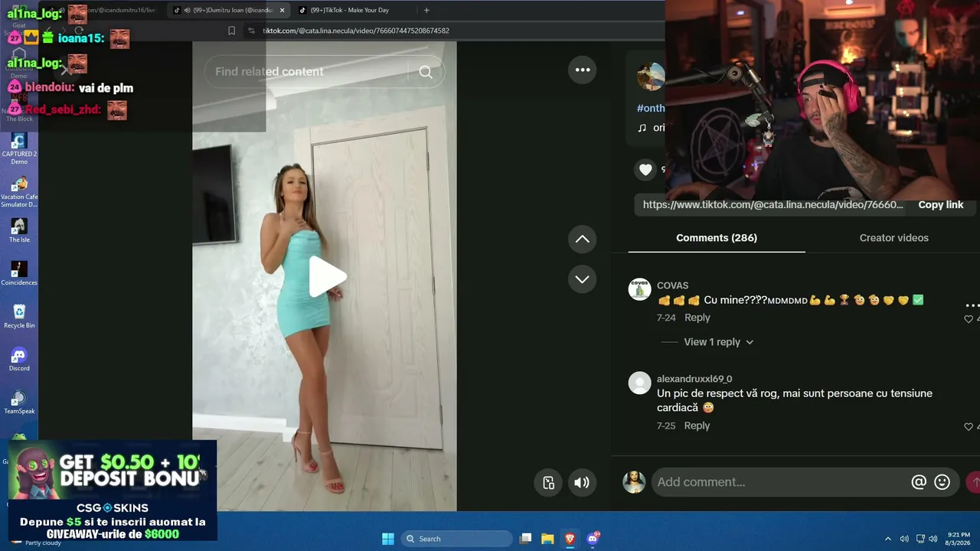This screenshot has width=980, height=551.
Task: Open the alexandruxxl69_0 username link
Action: click(x=694, y=379)
